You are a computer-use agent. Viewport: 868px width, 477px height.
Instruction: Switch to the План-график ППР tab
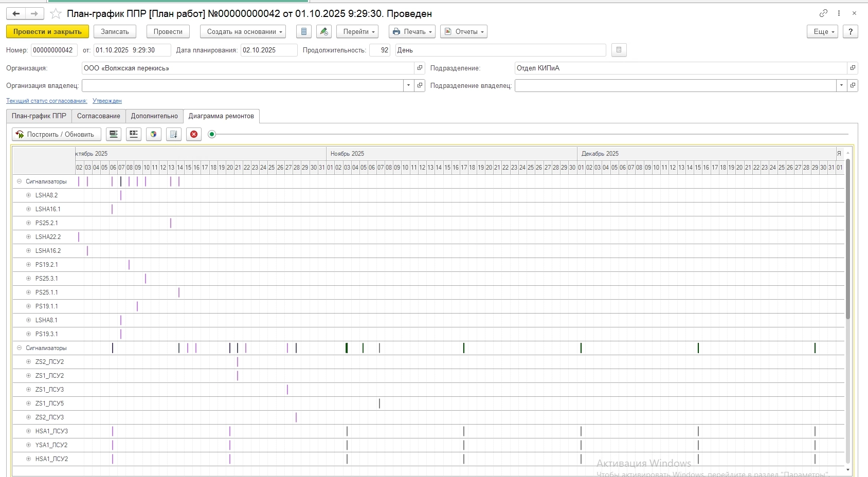pos(39,116)
